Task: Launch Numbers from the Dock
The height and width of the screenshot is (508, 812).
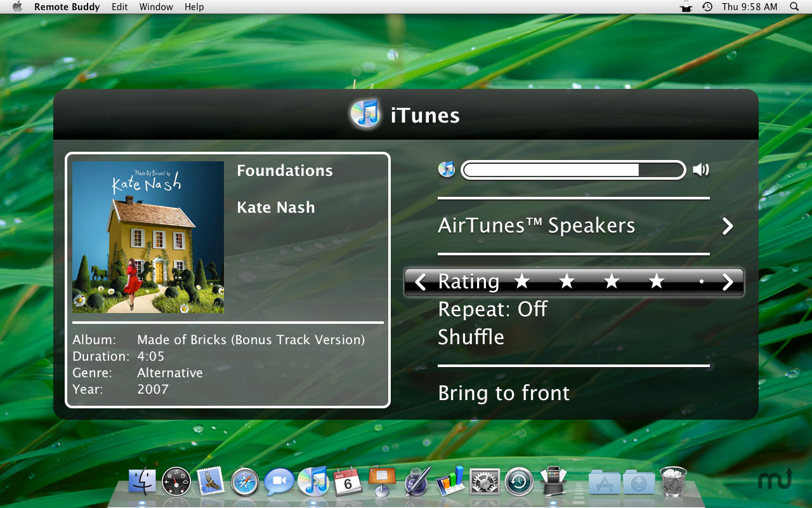Action: [x=451, y=481]
